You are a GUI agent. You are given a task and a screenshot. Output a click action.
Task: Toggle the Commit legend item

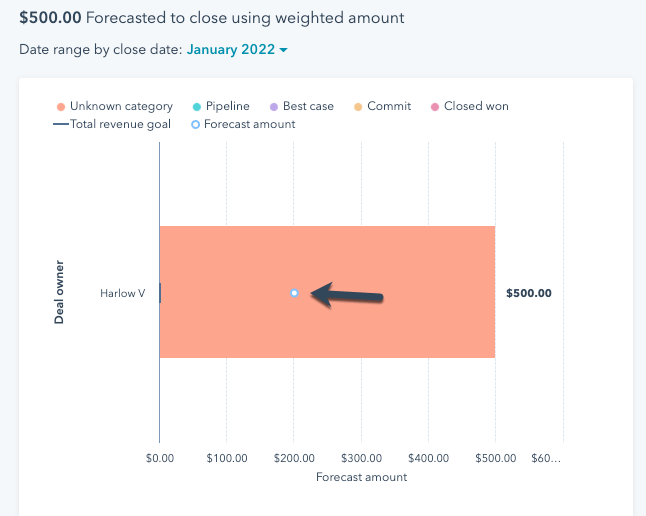pos(382,106)
